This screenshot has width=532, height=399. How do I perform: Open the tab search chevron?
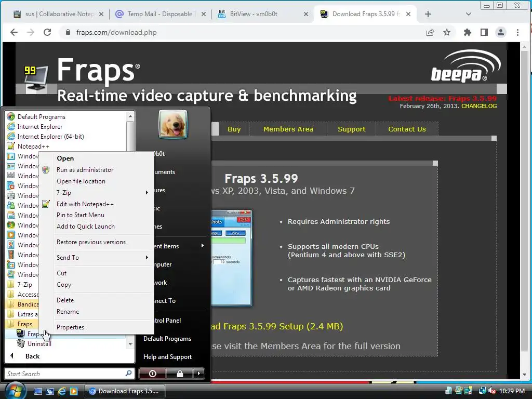pos(469,14)
